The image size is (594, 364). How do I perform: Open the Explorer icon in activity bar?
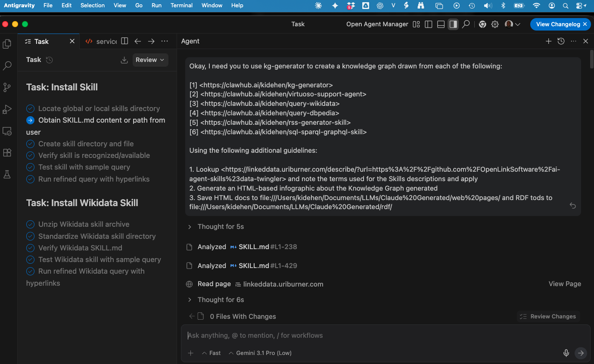[x=7, y=44]
